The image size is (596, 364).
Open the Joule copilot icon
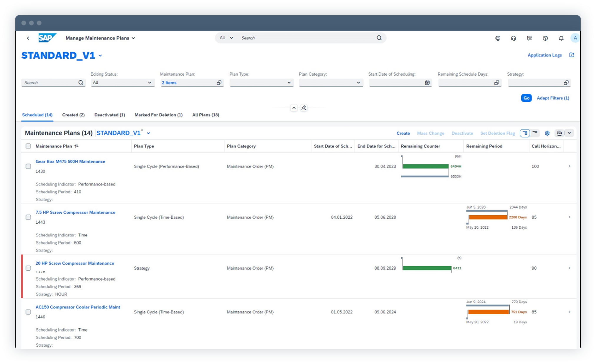pos(497,38)
